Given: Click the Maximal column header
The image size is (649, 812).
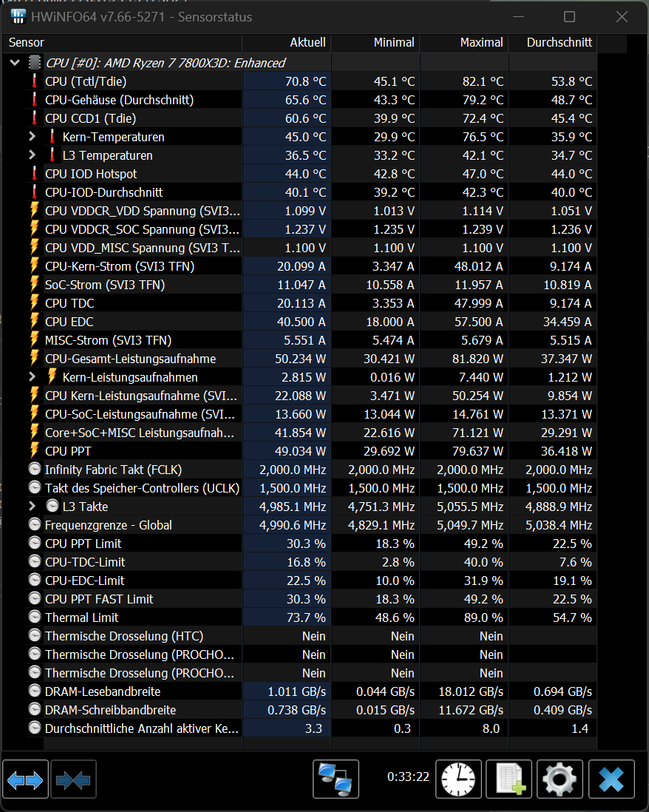Looking at the screenshot, I should tap(464, 42).
